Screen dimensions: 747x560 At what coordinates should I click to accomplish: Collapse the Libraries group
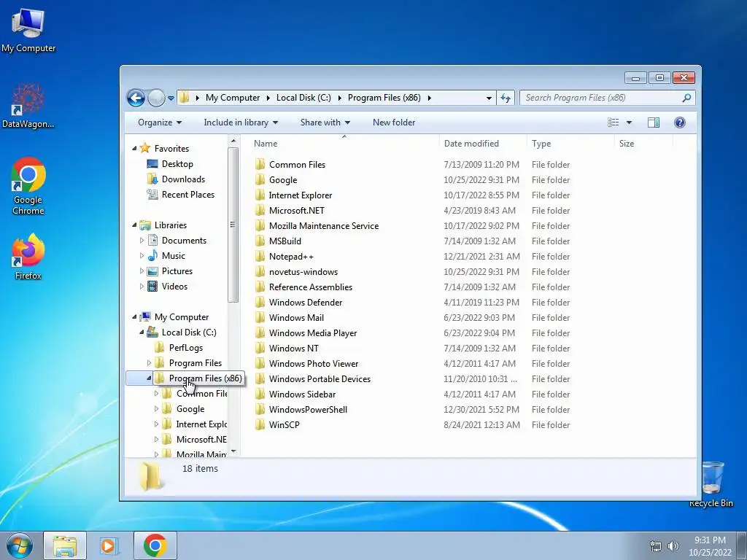coord(134,225)
